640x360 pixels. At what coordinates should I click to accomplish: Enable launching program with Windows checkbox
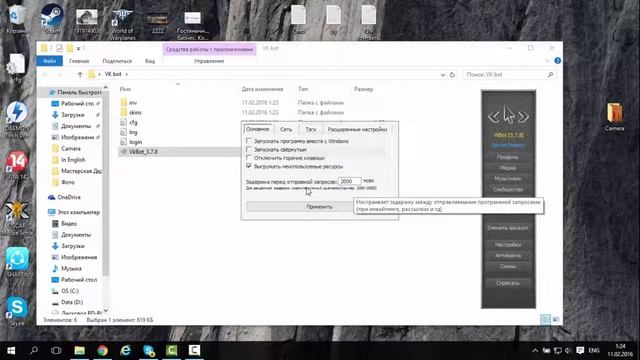[x=249, y=141]
